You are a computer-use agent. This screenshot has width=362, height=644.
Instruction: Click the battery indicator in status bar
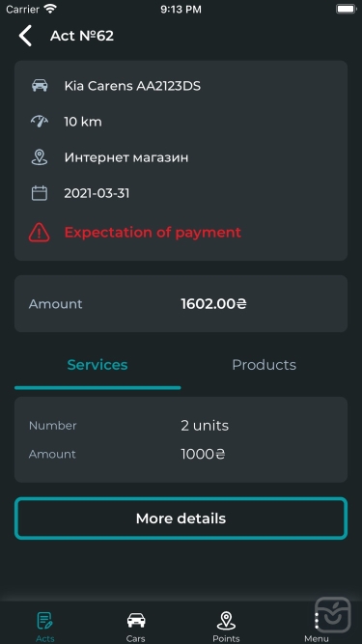[346, 9]
